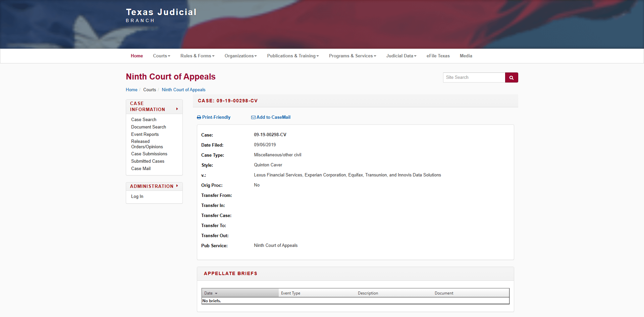Expand the Rules & Forms menu
Viewport: 644px width, 317px height.
coord(198,56)
